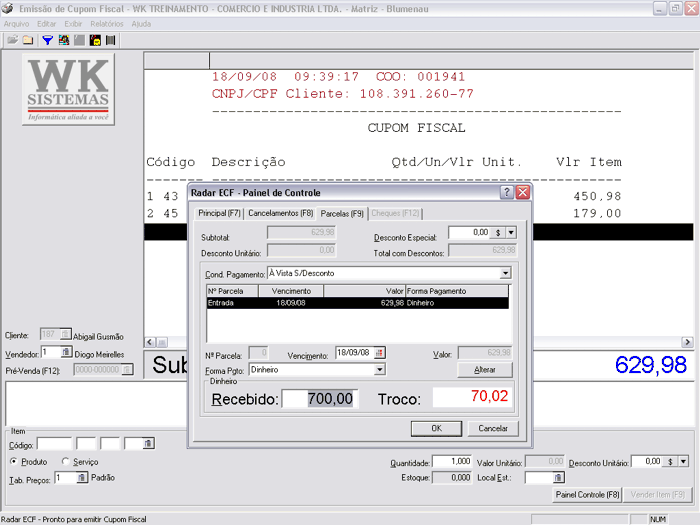Screen dimensions: 700x525
Task: Click the Tab. Preços lookup icon
Action: (83, 478)
